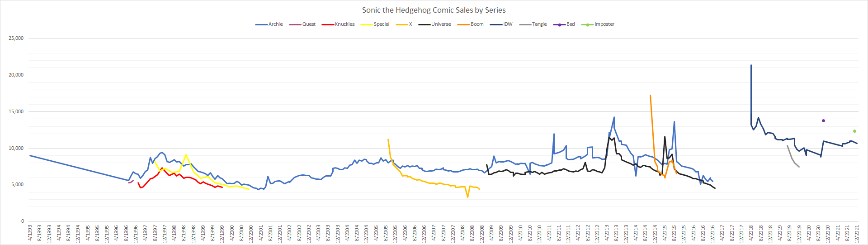Viewport: 868px width, 245px height.
Task: Click the 0 value y-axis label
Action: pos(22,221)
